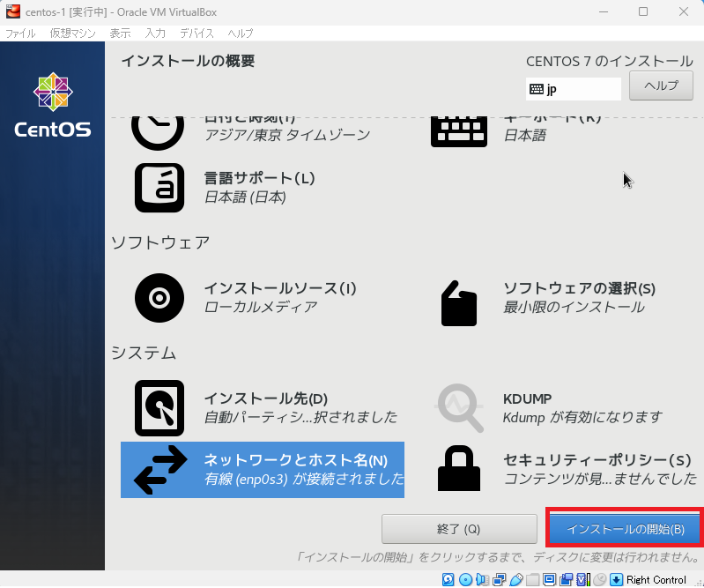
Task: Open セキュリティーポリシー(S) settings
Action: click(597, 460)
